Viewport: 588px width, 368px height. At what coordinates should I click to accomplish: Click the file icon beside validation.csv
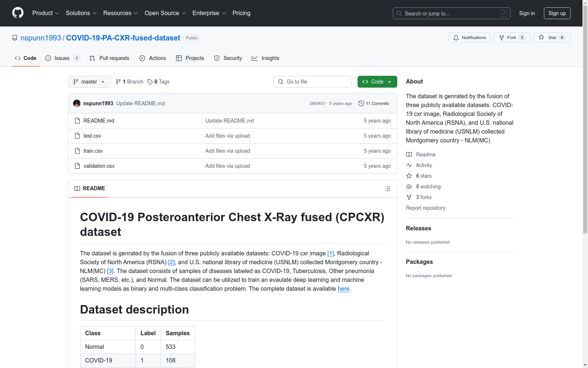coord(77,166)
